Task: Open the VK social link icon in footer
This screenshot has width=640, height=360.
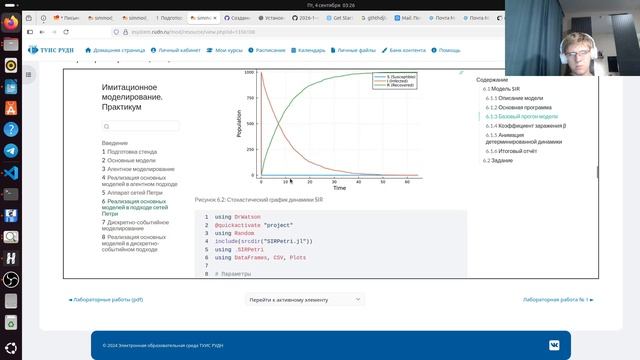Action: coord(554,345)
